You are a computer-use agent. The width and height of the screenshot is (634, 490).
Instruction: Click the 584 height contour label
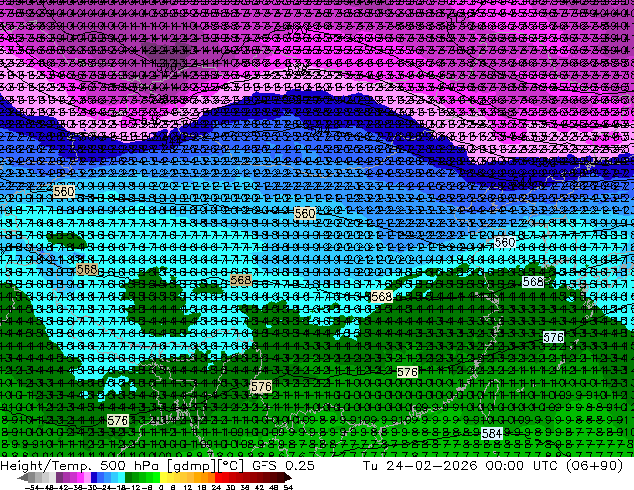pyautogui.click(x=492, y=433)
